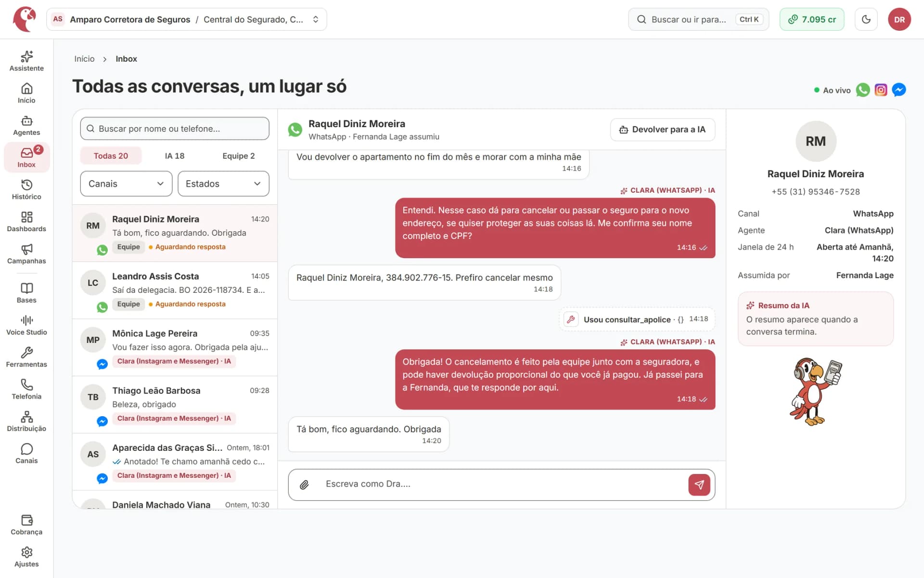This screenshot has width=924, height=578.
Task: Open Thiago Leão Barbosa conversation
Action: tap(175, 405)
